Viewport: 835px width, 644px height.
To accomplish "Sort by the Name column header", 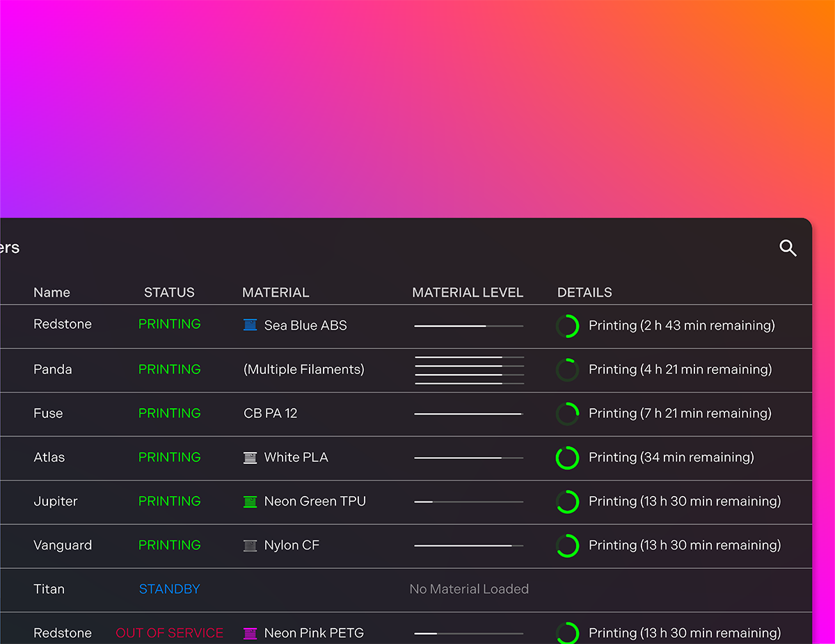I will pyautogui.click(x=51, y=293).
